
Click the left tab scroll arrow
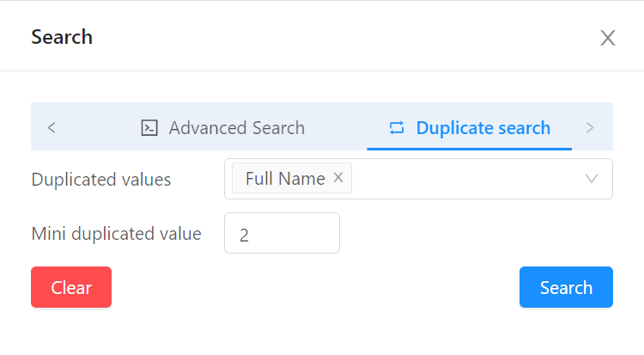click(52, 127)
